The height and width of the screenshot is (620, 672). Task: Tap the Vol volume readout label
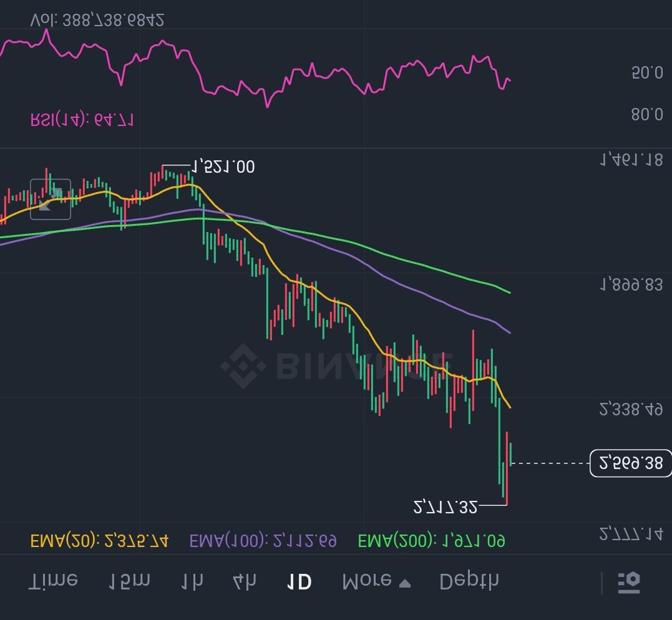(x=97, y=20)
